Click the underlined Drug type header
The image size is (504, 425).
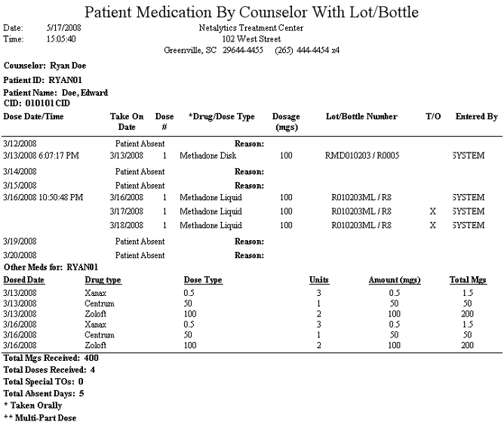[x=103, y=280]
